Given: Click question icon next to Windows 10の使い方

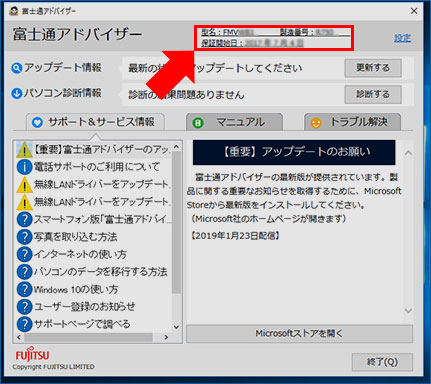Looking at the screenshot, I should pos(24,289).
